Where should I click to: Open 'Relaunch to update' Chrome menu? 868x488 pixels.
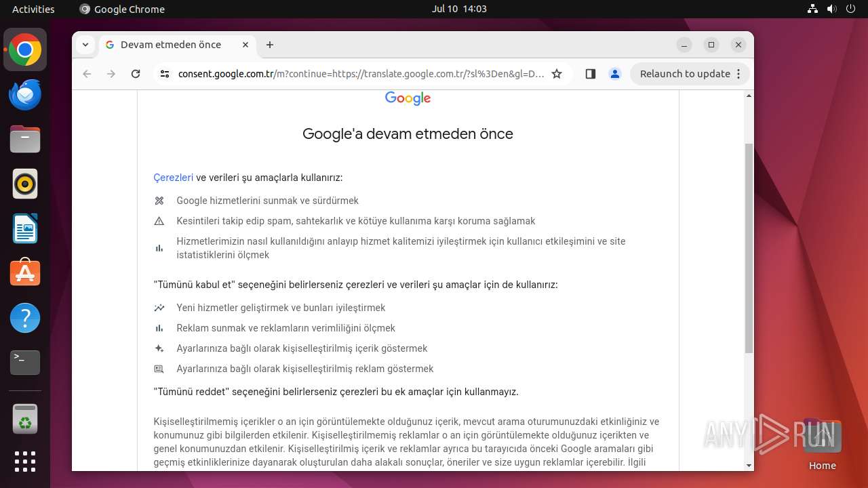point(690,74)
